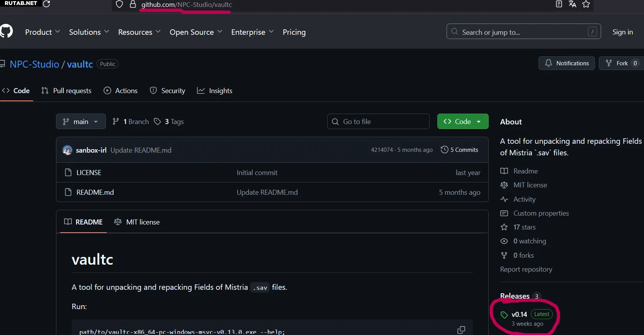Switch to the Code tab
The image size is (644, 335).
pyautogui.click(x=16, y=90)
